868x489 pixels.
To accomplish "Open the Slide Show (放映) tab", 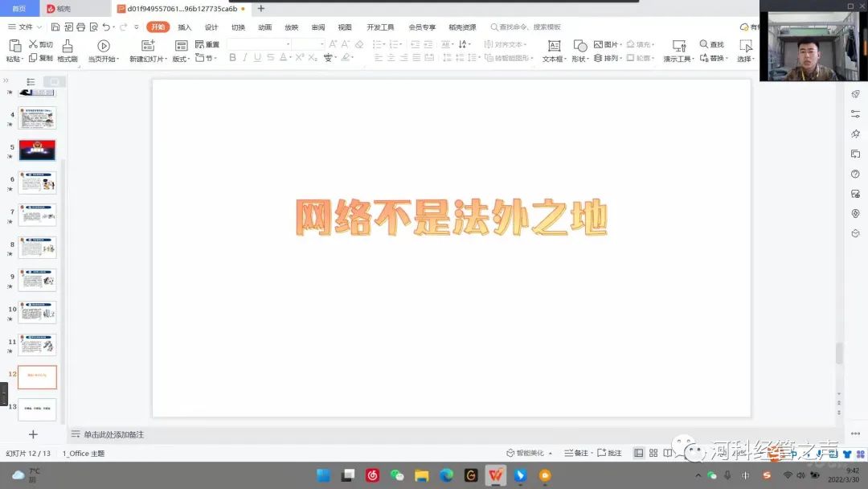I will [x=291, y=27].
